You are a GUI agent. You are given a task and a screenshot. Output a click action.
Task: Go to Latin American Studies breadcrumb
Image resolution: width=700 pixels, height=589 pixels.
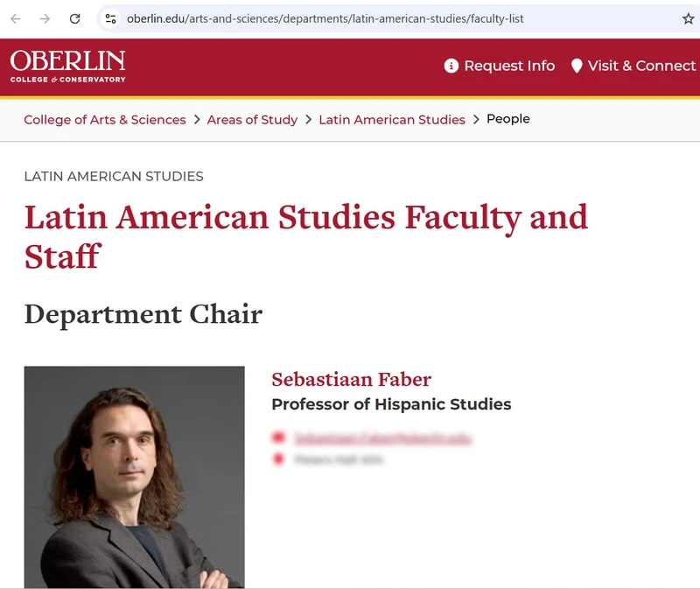tap(392, 120)
